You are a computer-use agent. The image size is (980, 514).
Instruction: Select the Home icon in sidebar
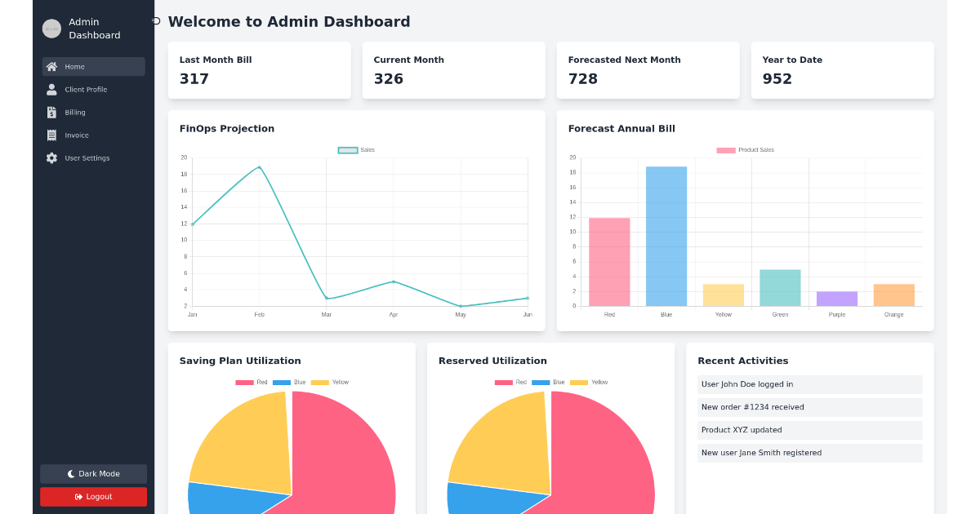(51, 67)
